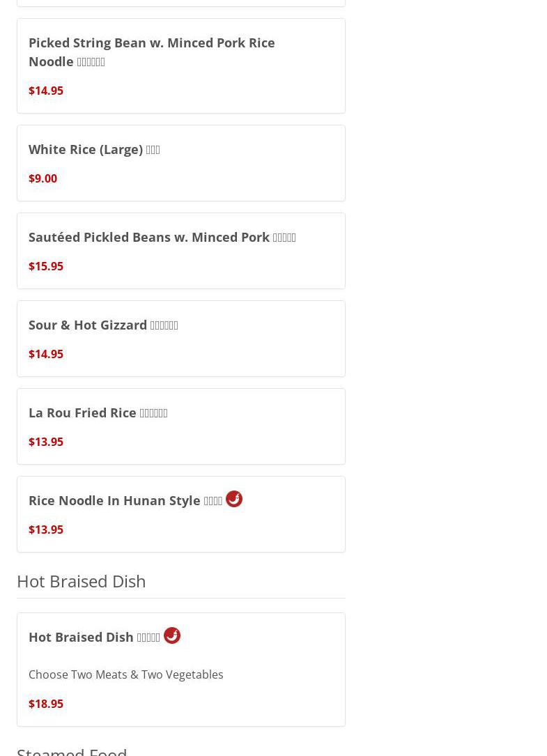547x756 pixels.
Task: Click the Choose Two Meats & Two Vegetables description
Action: coord(126,674)
